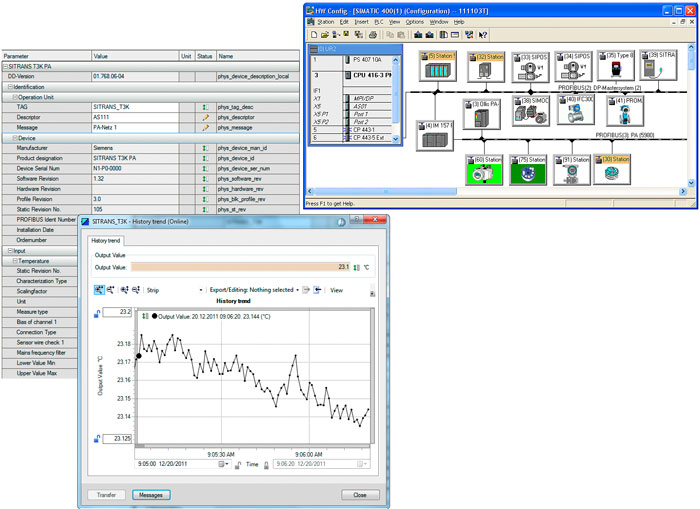Select the (32) Station device icon
This screenshot has height=509, width=700.
[x=486, y=67]
